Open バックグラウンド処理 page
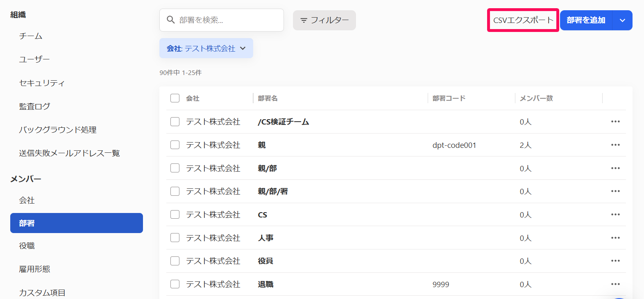 pyautogui.click(x=58, y=130)
